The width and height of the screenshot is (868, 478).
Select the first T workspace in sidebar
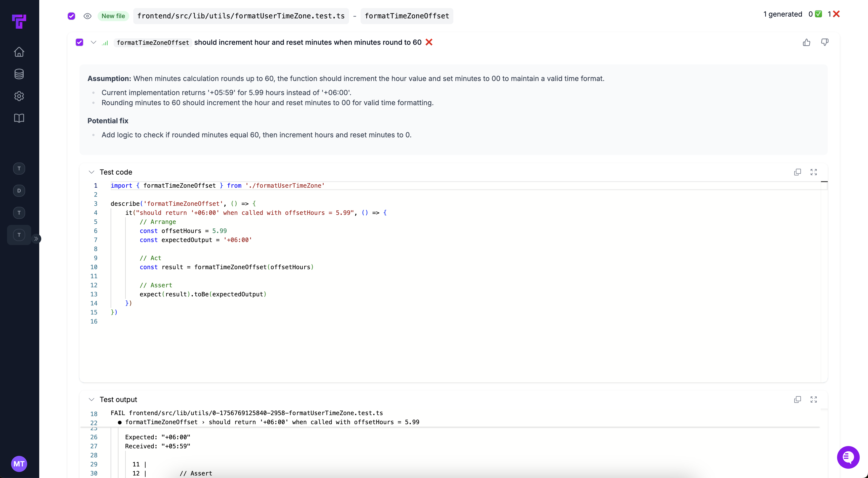[x=19, y=169]
